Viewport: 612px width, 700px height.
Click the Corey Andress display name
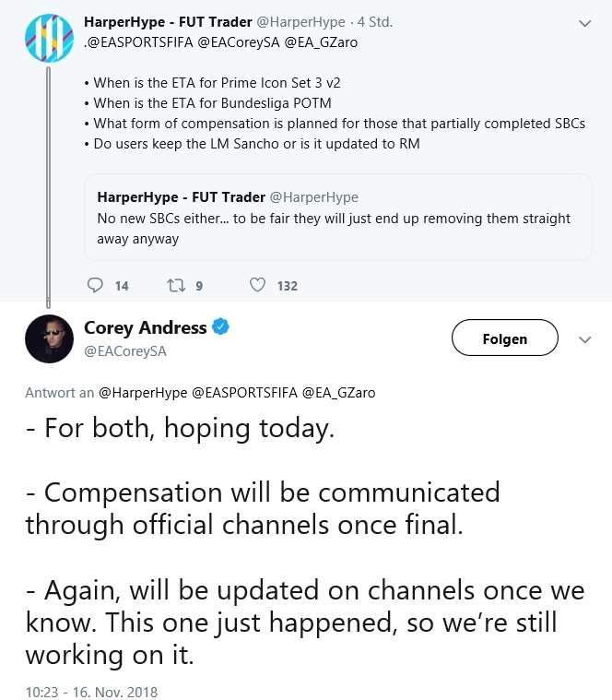click(146, 327)
